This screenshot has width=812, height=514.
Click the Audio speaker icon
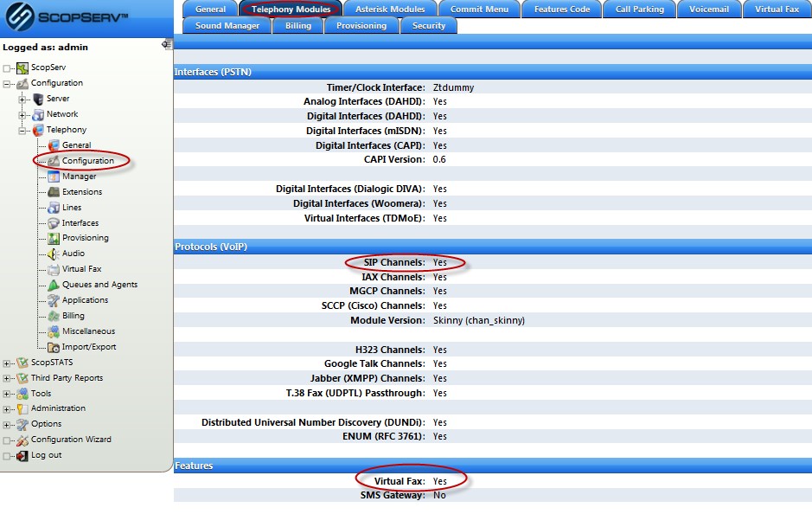[54, 254]
